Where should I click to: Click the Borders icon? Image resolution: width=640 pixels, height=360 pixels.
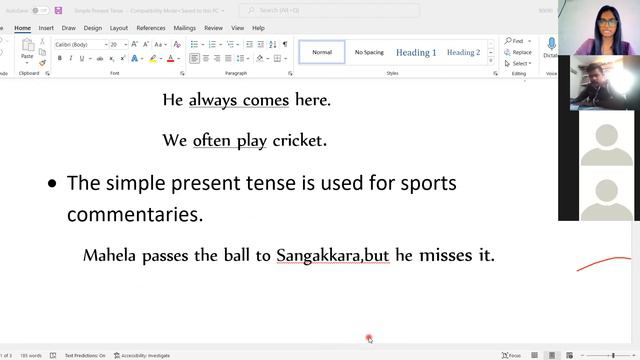[x=278, y=59]
